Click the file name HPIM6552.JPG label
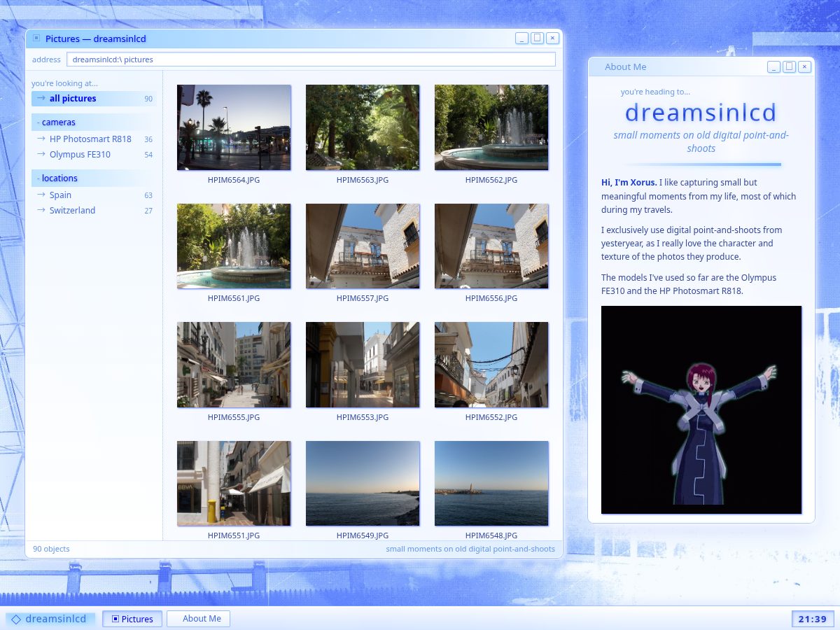This screenshot has height=630, width=840. [491, 417]
